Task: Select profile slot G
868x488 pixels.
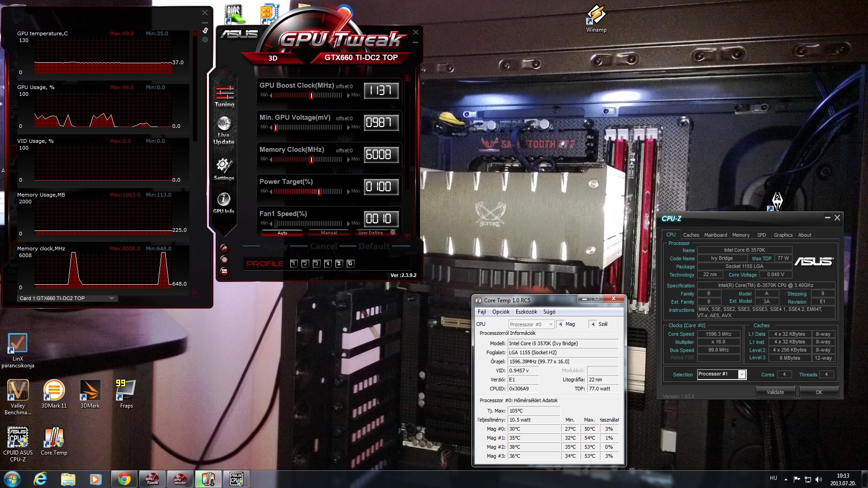Action: (350, 263)
